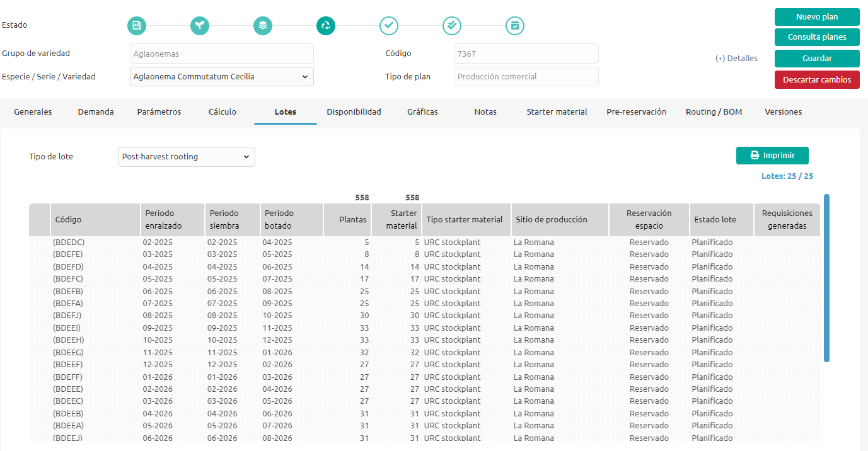The image size is (868, 451).
Task: Select lot code (BDEEI)
Action: (x=67, y=328)
